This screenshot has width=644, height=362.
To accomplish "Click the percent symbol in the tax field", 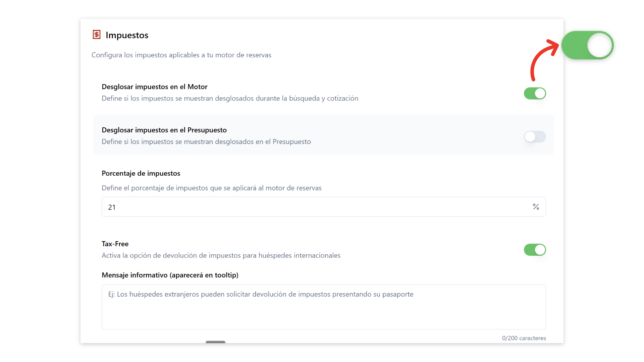I will pyautogui.click(x=536, y=207).
